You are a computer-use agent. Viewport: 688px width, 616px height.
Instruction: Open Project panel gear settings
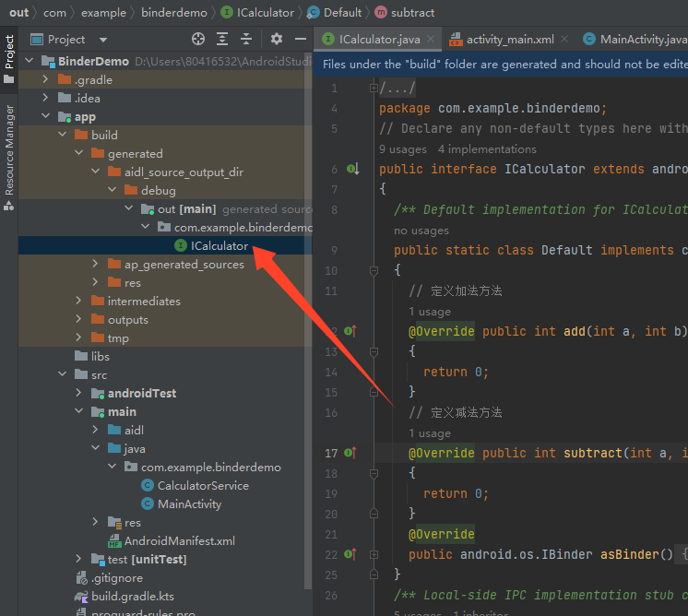click(x=277, y=39)
